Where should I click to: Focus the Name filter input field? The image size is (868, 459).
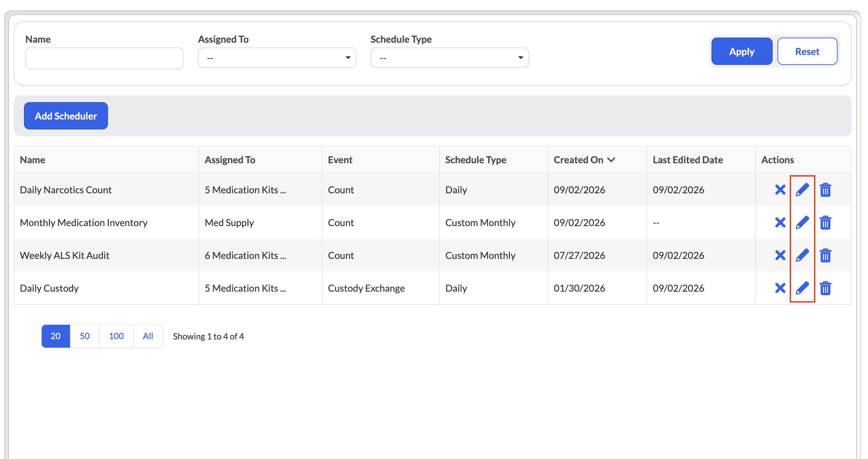pos(104,58)
